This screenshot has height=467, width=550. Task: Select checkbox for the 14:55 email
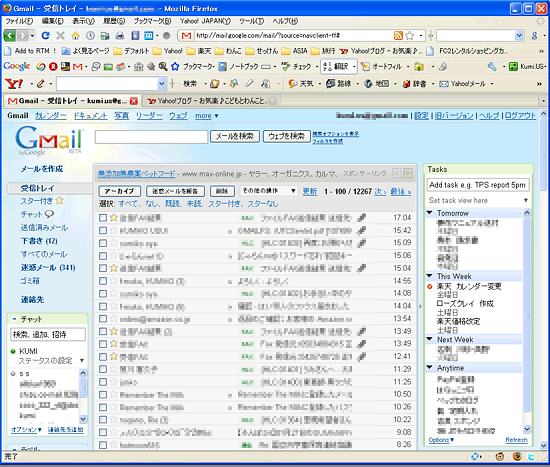[x=103, y=281]
